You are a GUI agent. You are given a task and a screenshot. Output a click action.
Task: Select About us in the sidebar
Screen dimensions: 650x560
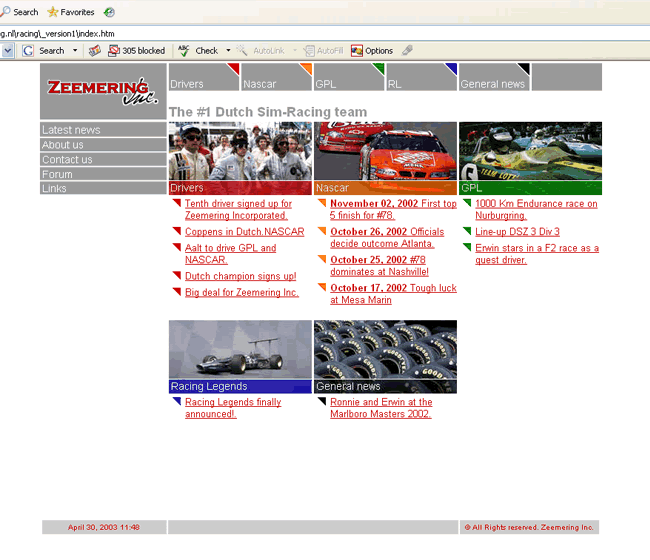point(103,144)
